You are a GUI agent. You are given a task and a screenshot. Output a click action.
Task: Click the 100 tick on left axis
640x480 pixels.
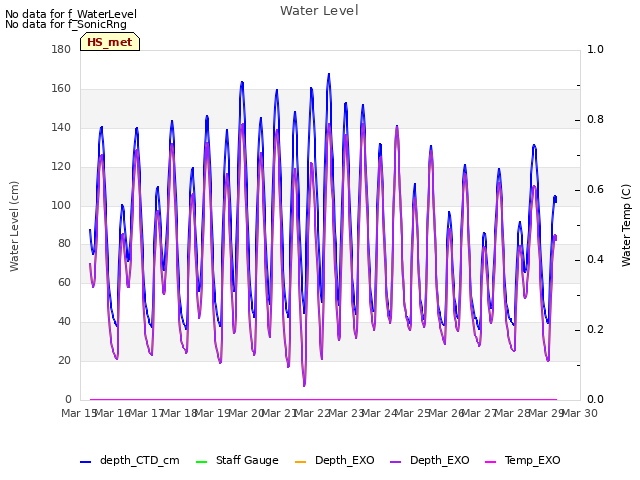coord(61,205)
